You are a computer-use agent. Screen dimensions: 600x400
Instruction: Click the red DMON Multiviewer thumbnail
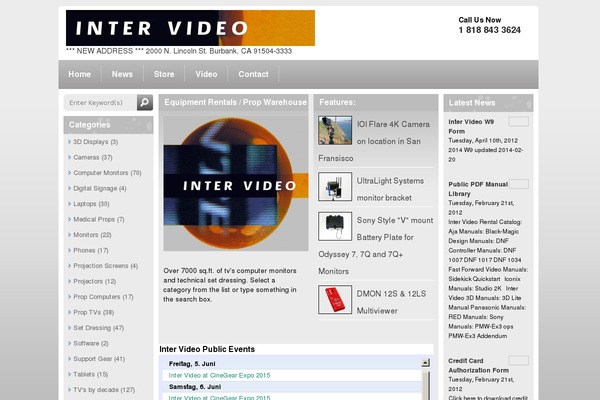pos(335,299)
